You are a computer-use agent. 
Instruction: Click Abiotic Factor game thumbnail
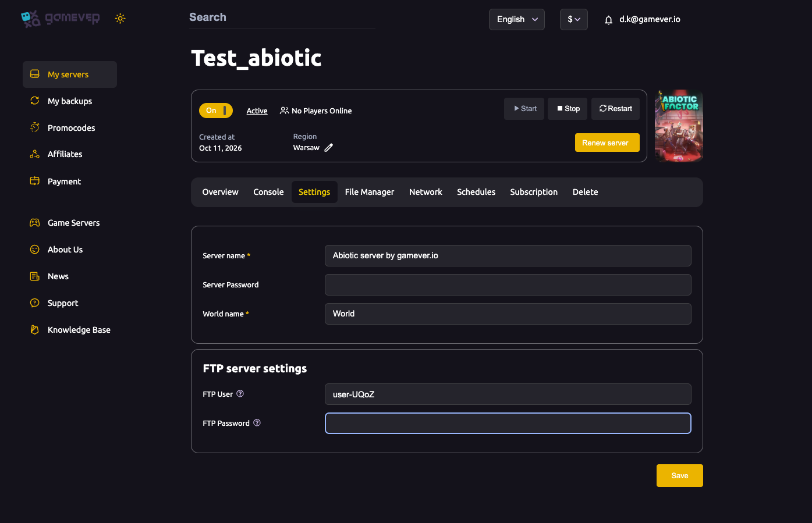pos(679,126)
